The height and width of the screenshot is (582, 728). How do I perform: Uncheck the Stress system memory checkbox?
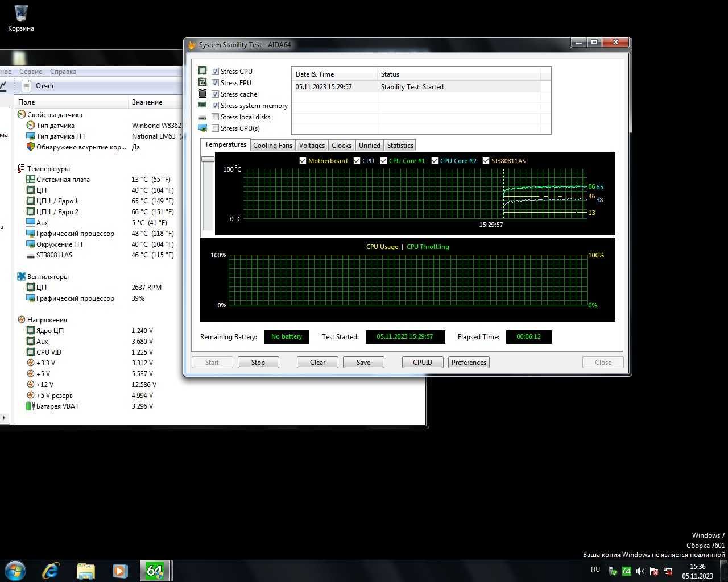(x=215, y=105)
